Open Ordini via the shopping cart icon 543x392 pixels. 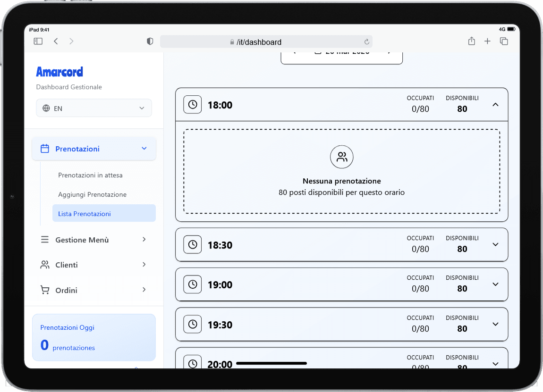(44, 290)
